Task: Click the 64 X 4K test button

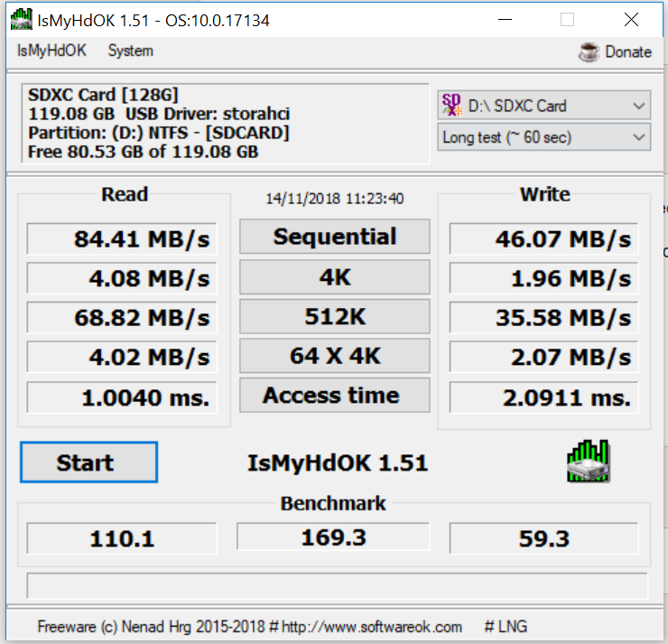Action: pos(335,356)
